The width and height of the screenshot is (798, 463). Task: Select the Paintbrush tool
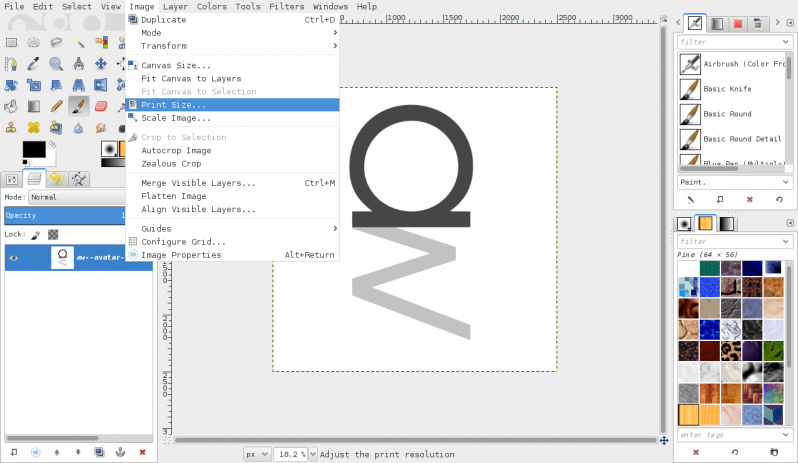click(78, 106)
